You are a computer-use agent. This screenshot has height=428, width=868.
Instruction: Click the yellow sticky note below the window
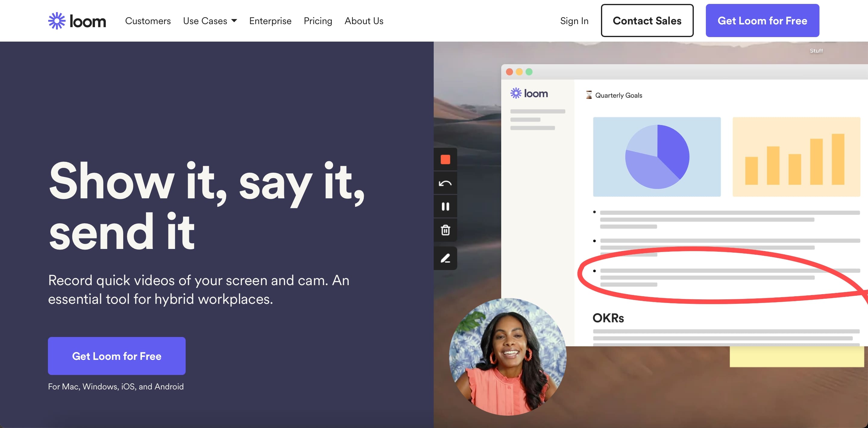pyautogui.click(x=797, y=357)
